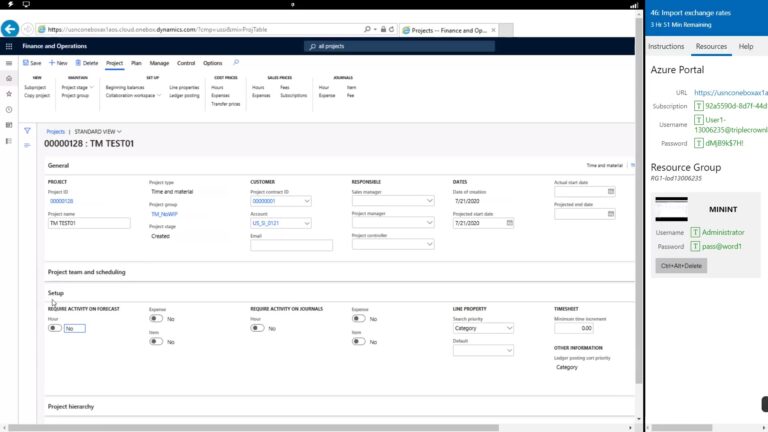This screenshot has width=768, height=432.
Task: Open the Project controller dropdown
Action: 430,244
